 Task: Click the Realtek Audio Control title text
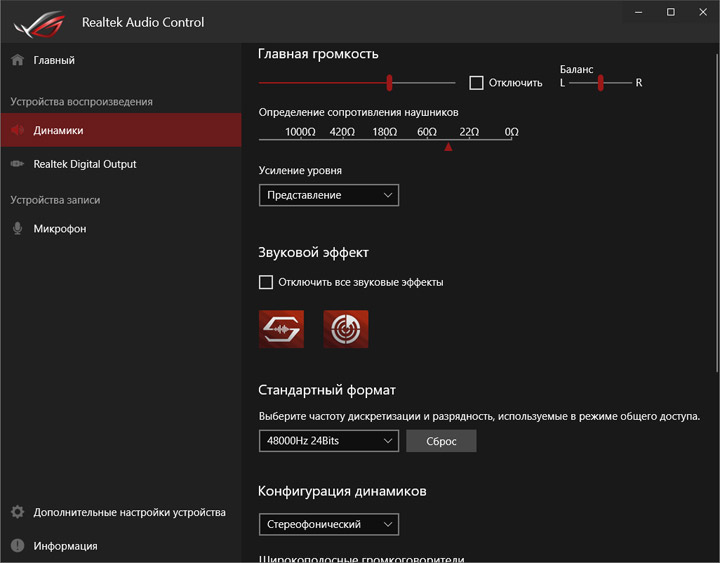[x=143, y=22]
